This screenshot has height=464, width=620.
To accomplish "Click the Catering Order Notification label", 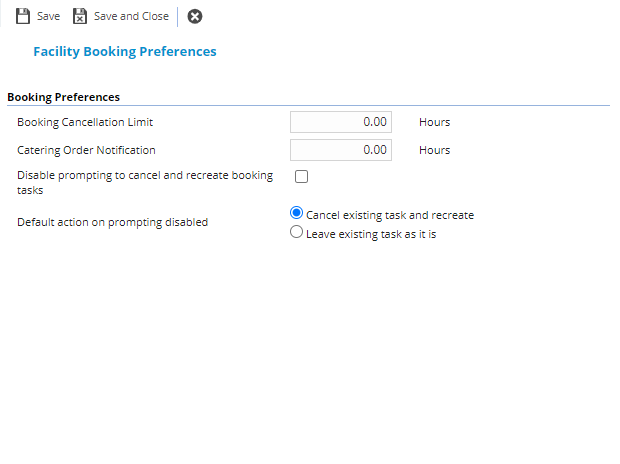I will click(x=86, y=150).
